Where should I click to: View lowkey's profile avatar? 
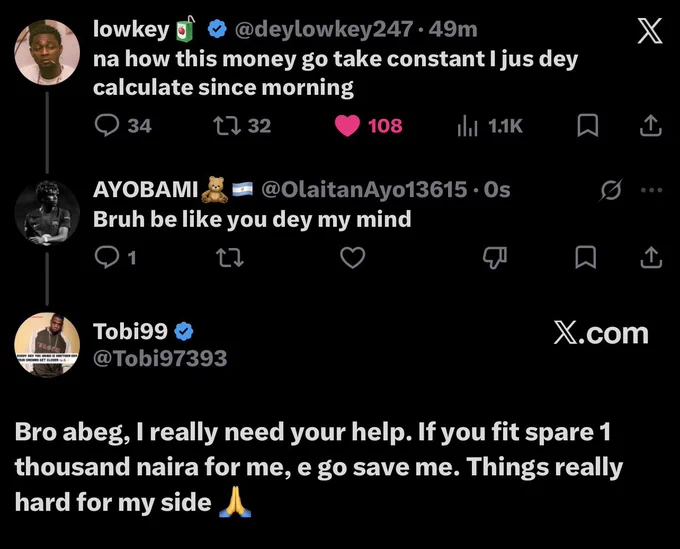(47, 52)
